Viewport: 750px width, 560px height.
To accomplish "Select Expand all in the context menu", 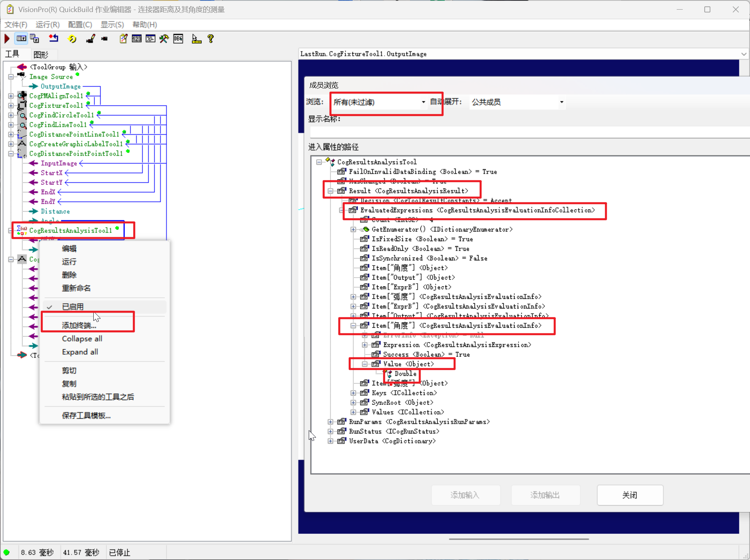I will coord(105,352).
